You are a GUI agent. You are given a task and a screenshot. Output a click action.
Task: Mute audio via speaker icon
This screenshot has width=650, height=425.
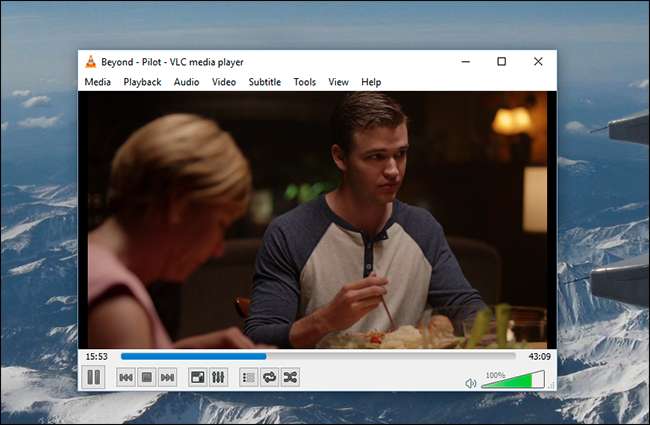(471, 383)
